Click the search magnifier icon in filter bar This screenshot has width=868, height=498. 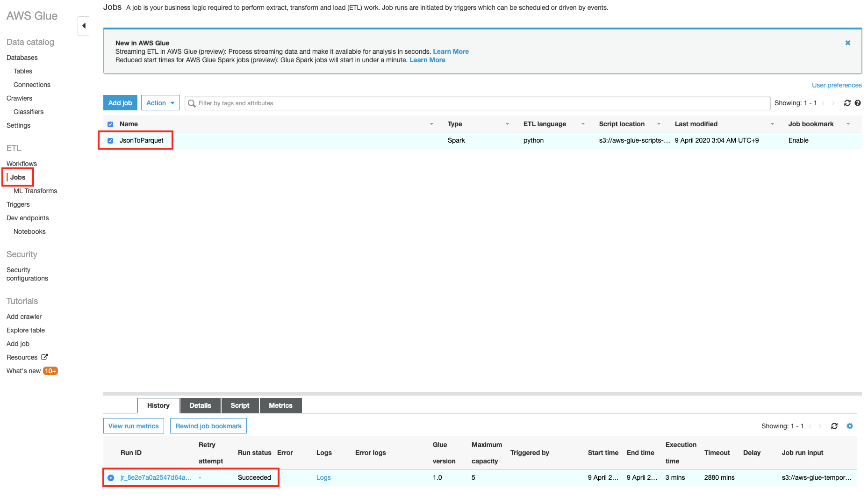pyautogui.click(x=192, y=103)
